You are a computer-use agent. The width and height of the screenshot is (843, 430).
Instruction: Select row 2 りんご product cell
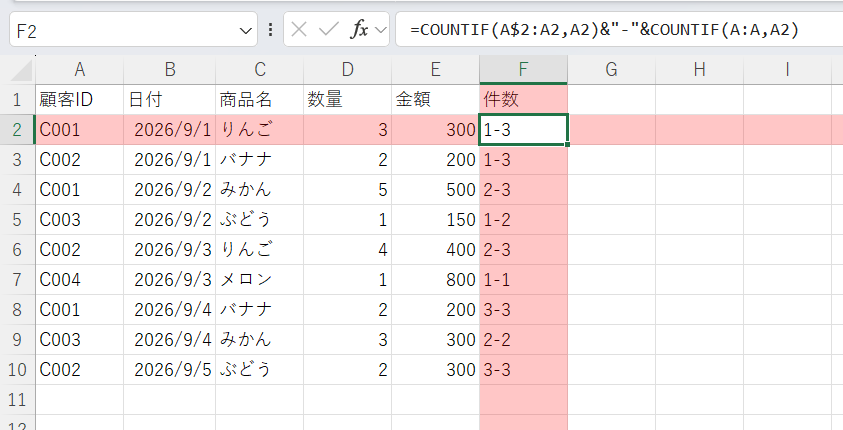tap(260, 130)
